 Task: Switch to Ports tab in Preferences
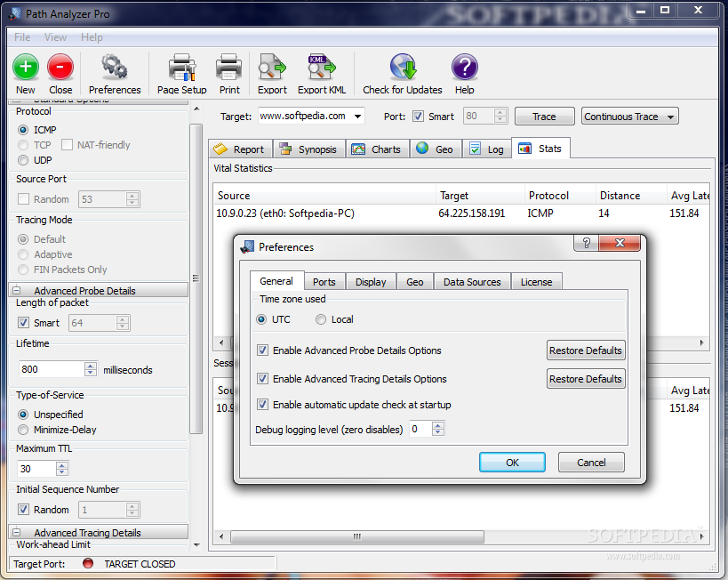pyautogui.click(x=324, y=282)
